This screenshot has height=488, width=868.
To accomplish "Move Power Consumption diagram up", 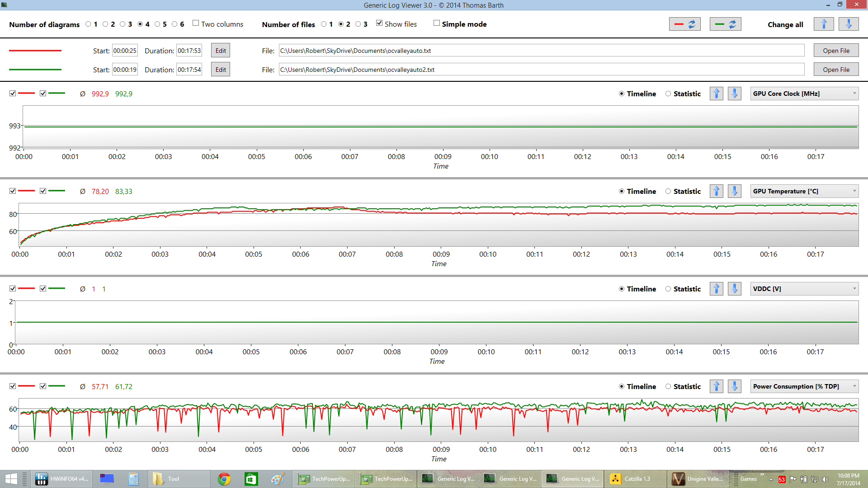I will click(x=717, y=386).
